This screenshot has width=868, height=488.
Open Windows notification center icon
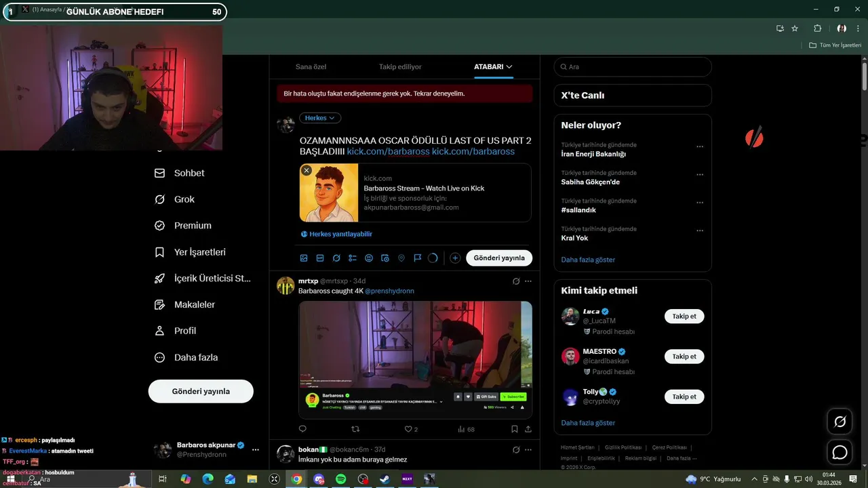[x=853, y=479]
